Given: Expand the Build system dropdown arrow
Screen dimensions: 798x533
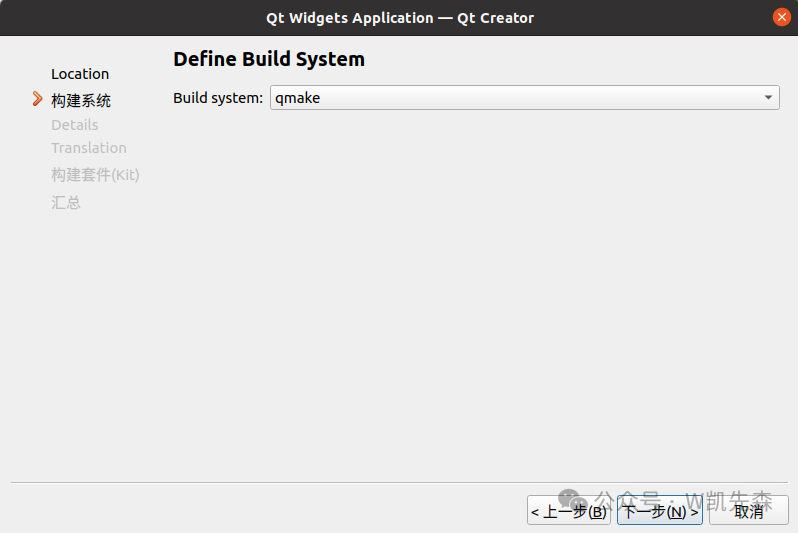Looking at the screenshot, I should coord(767,98).
